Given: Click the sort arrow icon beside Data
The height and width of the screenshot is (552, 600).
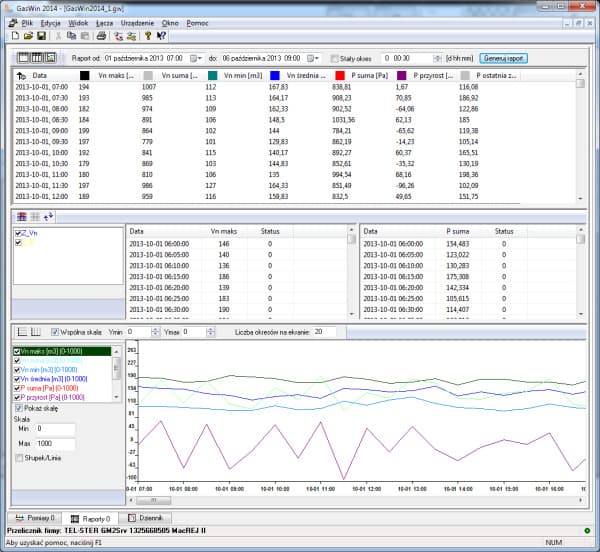Looking at the screenshot, I should tap(21, 76).
